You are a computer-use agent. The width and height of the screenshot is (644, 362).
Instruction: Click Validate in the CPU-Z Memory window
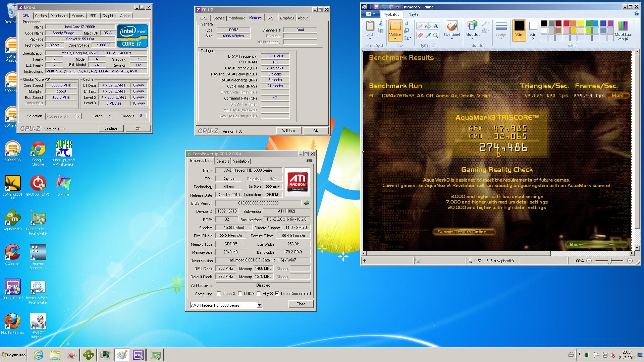click(288, 131)
